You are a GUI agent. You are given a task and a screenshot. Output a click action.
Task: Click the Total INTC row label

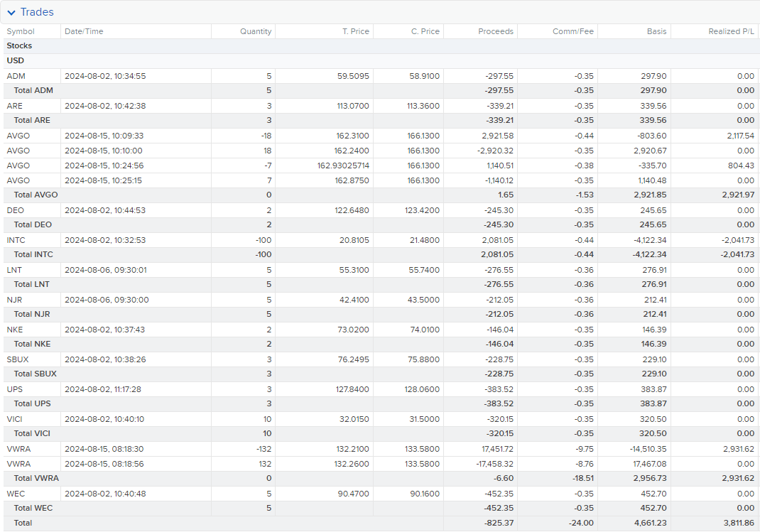click(x=33, y=254)
